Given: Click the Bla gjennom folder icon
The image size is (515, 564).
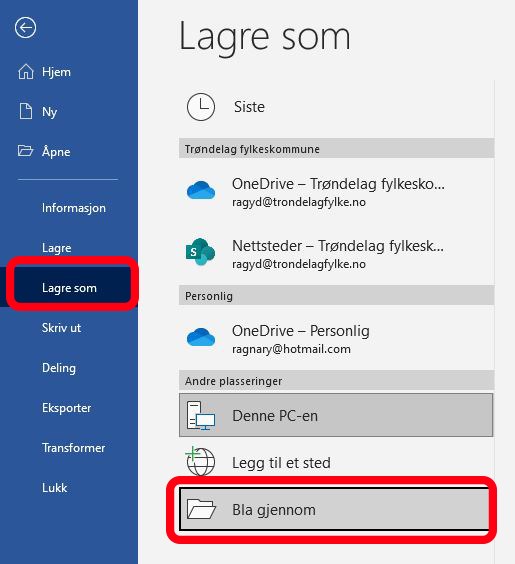Looking at the screenshot, I should pos(201,509).
